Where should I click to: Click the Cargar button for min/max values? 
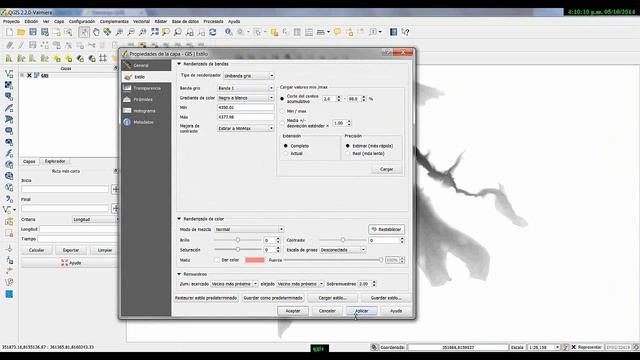(387, 169)
